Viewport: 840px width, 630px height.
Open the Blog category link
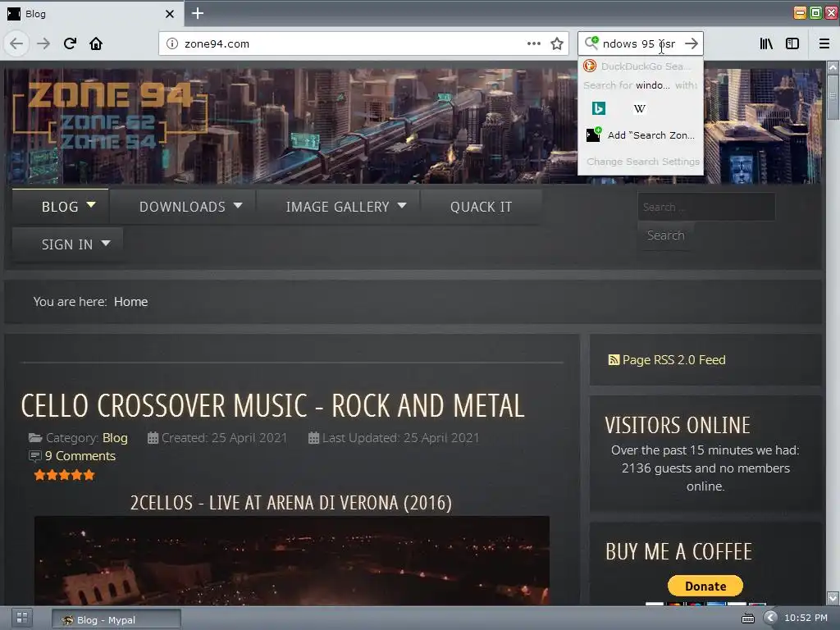[115, 438]
